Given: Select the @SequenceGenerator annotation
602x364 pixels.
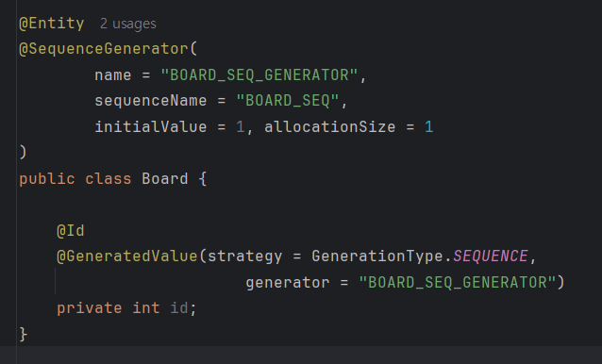Looking at the screenshot, I should [x=104, y=49].
